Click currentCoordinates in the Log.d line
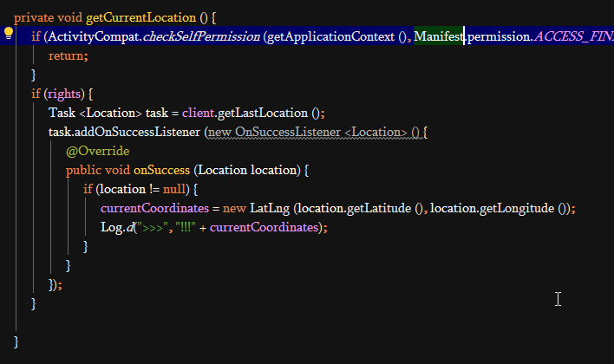The image size is (614, 364). pyautogui.click(x=264, y=227)
